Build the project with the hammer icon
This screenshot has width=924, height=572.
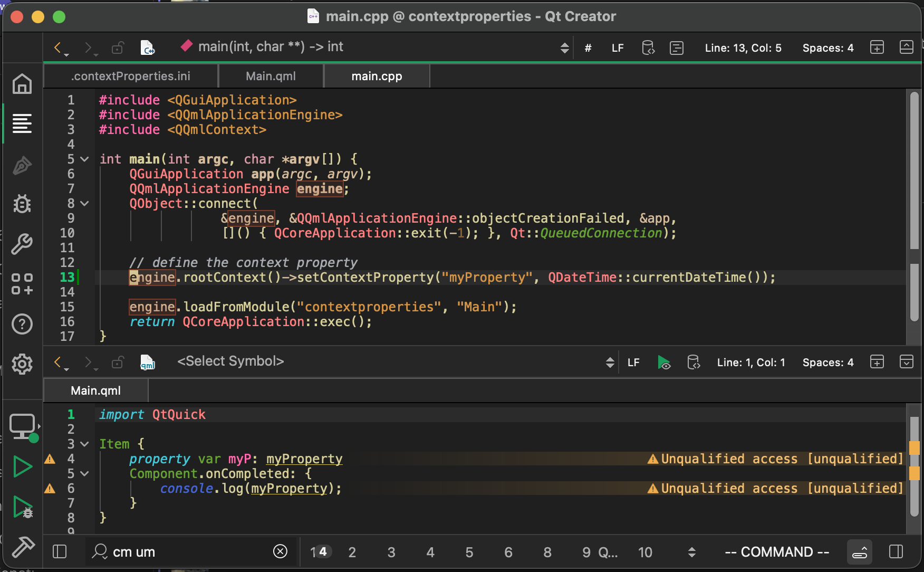coord(22,547)
